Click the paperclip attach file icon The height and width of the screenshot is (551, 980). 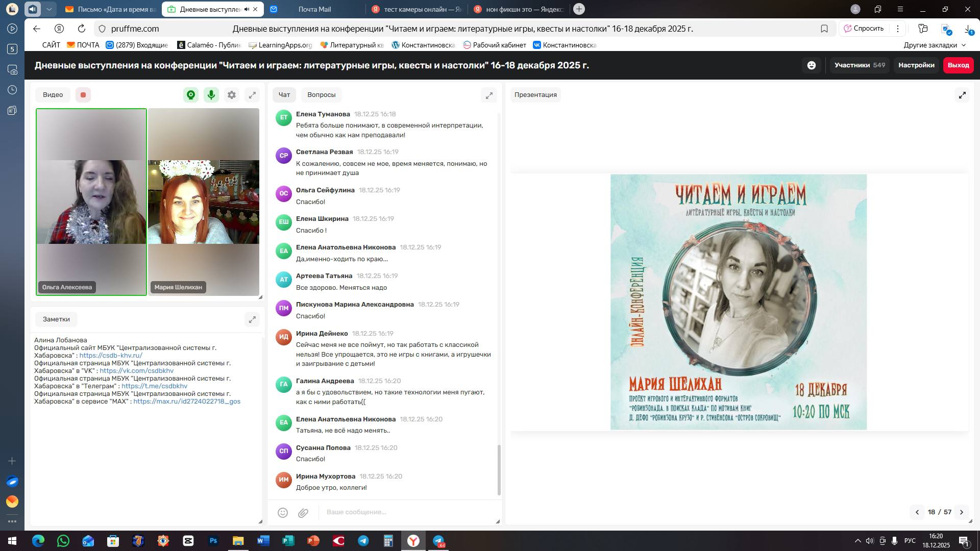coord(303,513)
